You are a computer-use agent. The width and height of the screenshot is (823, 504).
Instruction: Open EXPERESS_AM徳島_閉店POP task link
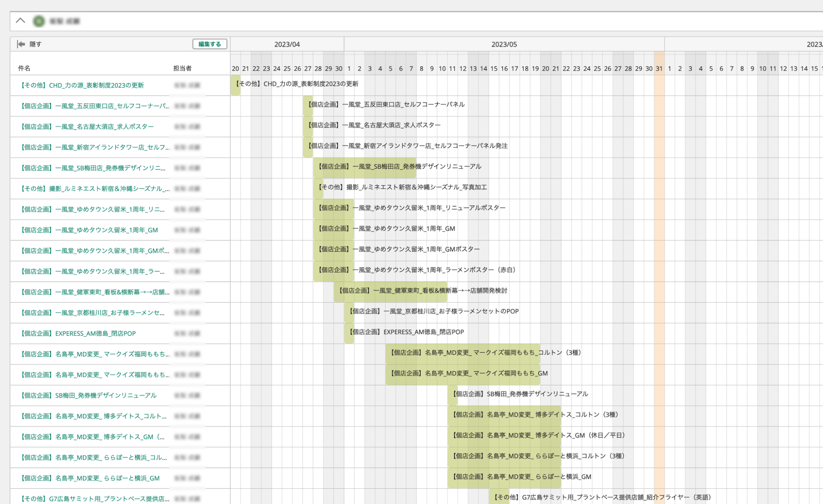[x=78, y=333]
